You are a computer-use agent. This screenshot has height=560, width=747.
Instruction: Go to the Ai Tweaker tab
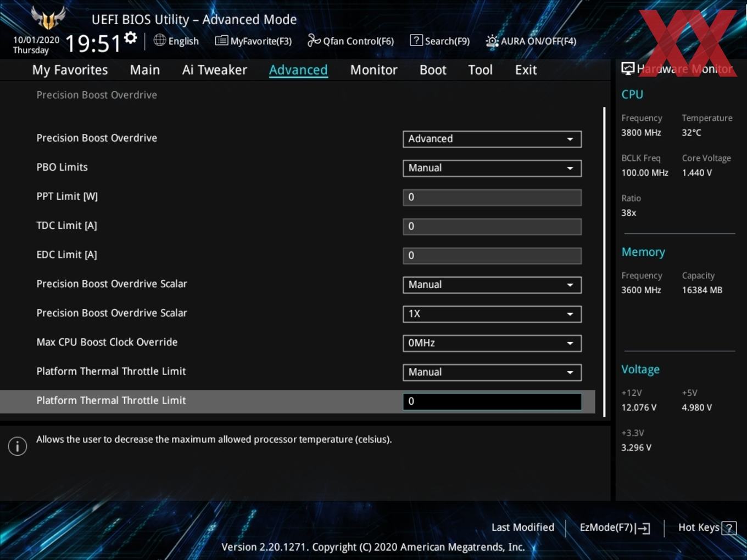(215, 70)
